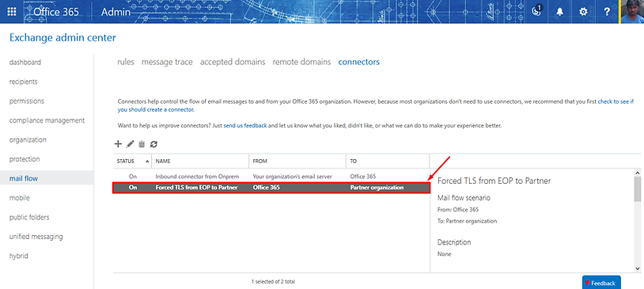
Task: Open the Office 365 app launcher grid
Action: click(x=12, y=12)
